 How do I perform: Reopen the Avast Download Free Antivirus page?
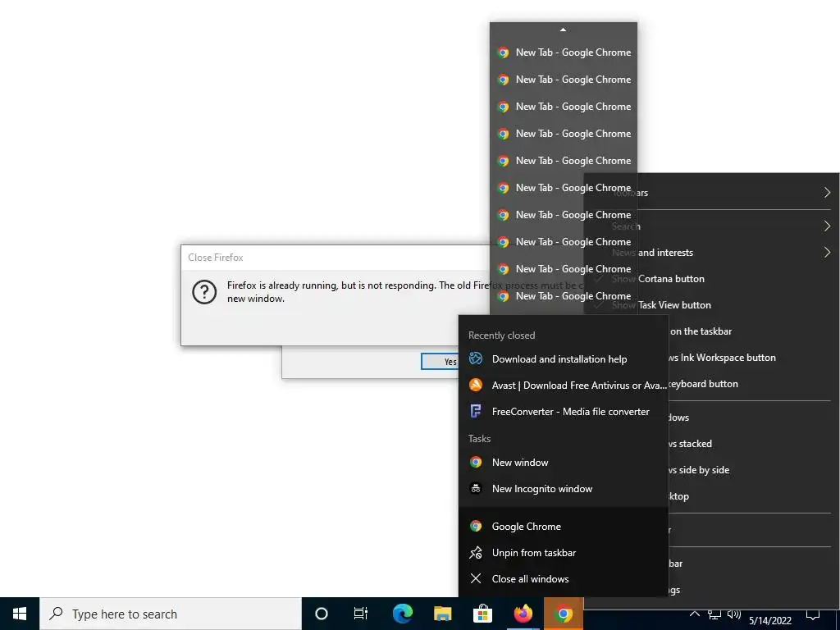[563, 386]
